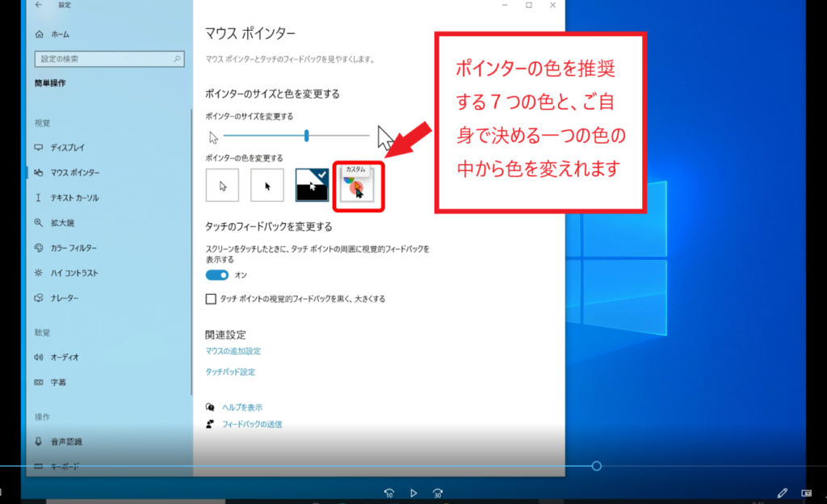
Task: Click the skip forward 30 seconds icon
Action: click(438, 492)
